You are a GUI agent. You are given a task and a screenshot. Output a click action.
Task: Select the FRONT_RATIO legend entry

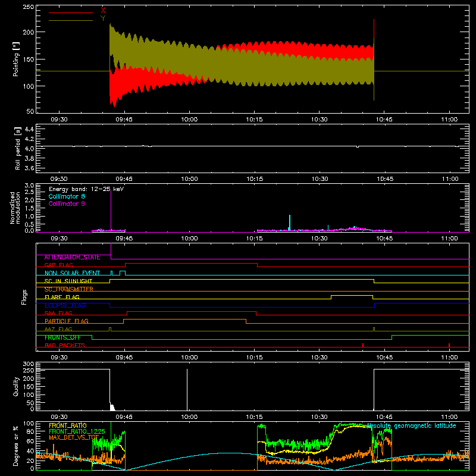(68, 425)
